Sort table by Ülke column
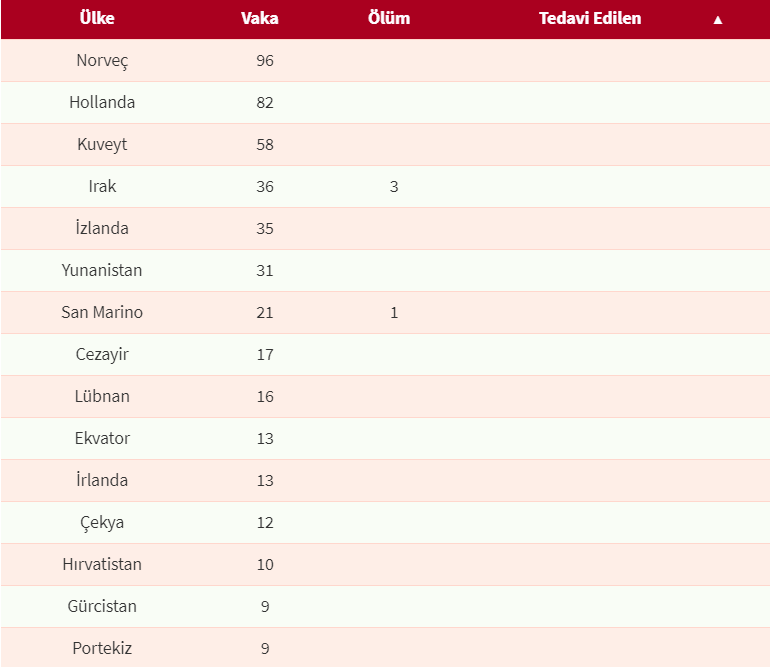 [x=97, y=19]
